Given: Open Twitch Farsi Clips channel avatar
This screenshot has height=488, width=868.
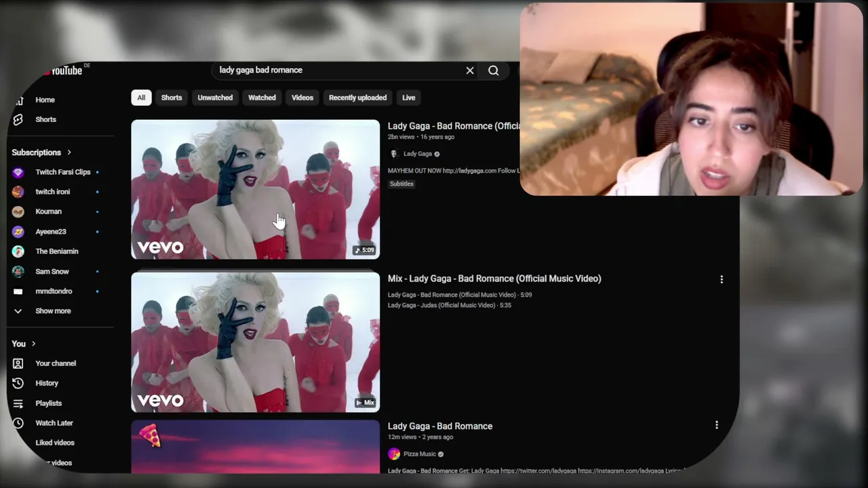Looking at the screenshot, I should coord(18,172).
